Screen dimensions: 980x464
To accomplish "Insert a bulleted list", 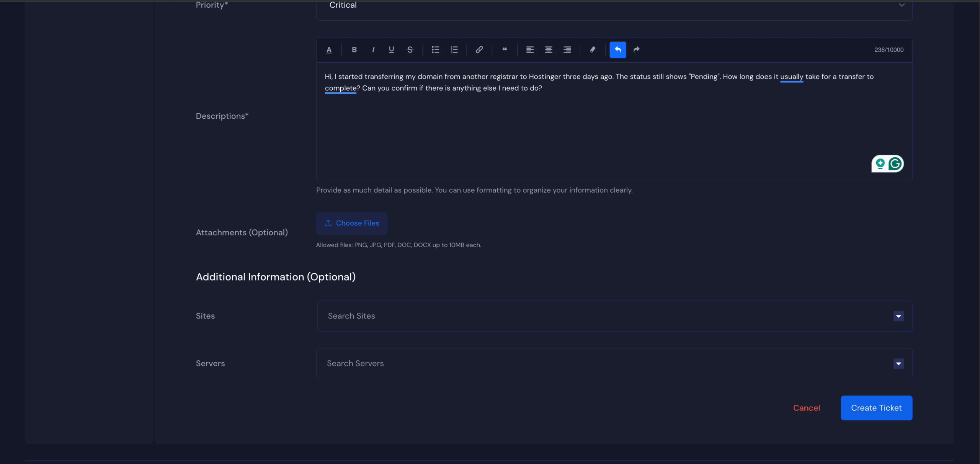I will [435, 50].
